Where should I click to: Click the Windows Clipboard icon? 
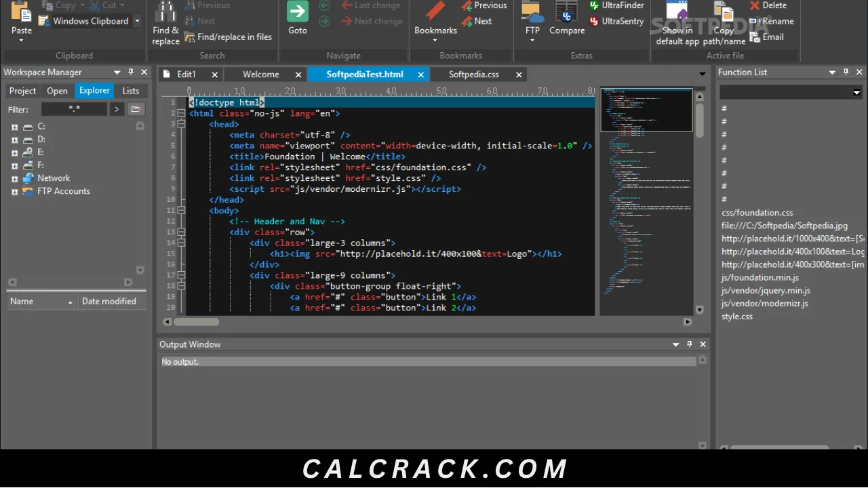[44, 21]
